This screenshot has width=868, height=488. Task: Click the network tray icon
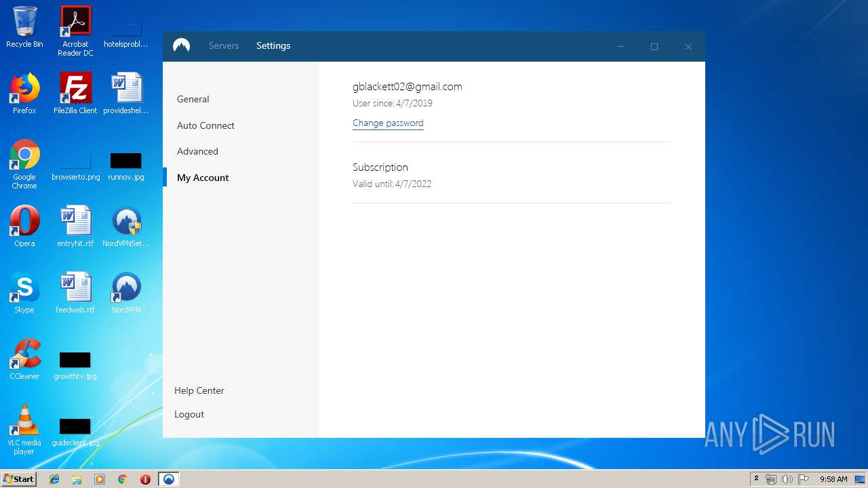pyautogui.click(x=771, y=479)
